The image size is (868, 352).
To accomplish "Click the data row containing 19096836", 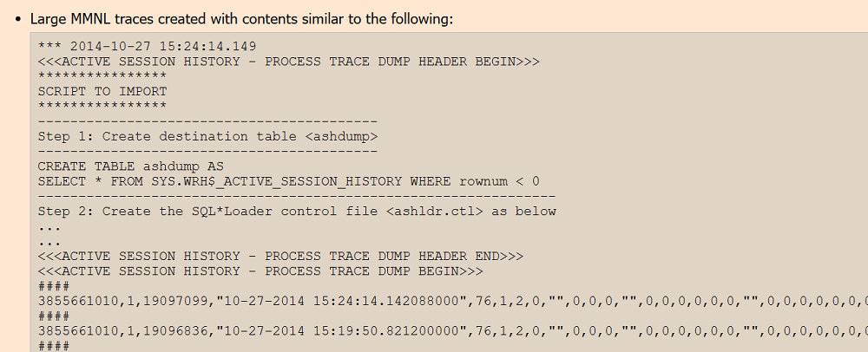I will [453, 331].
